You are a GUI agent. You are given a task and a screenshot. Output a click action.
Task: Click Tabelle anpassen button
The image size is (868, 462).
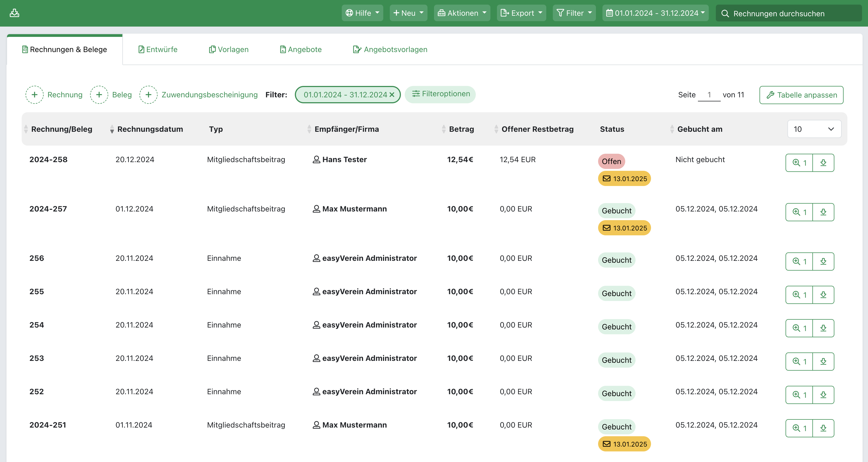[801, 95]
